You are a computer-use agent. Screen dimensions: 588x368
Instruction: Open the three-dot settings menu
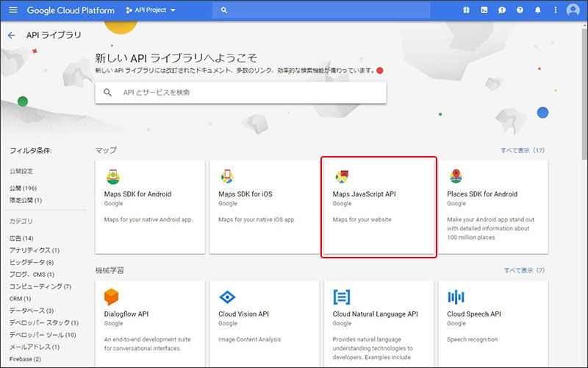pyautogui.click(x=556, y=10)
